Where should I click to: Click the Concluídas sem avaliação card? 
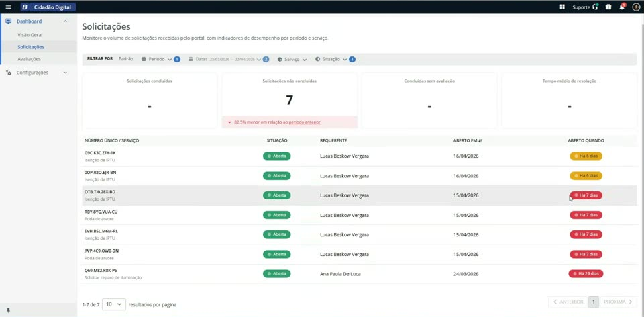tap(429, 100)
